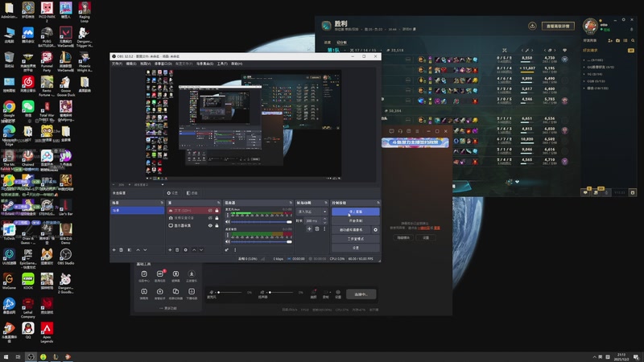Toggle Studio Mode button in Controls

tap(356, 239)
